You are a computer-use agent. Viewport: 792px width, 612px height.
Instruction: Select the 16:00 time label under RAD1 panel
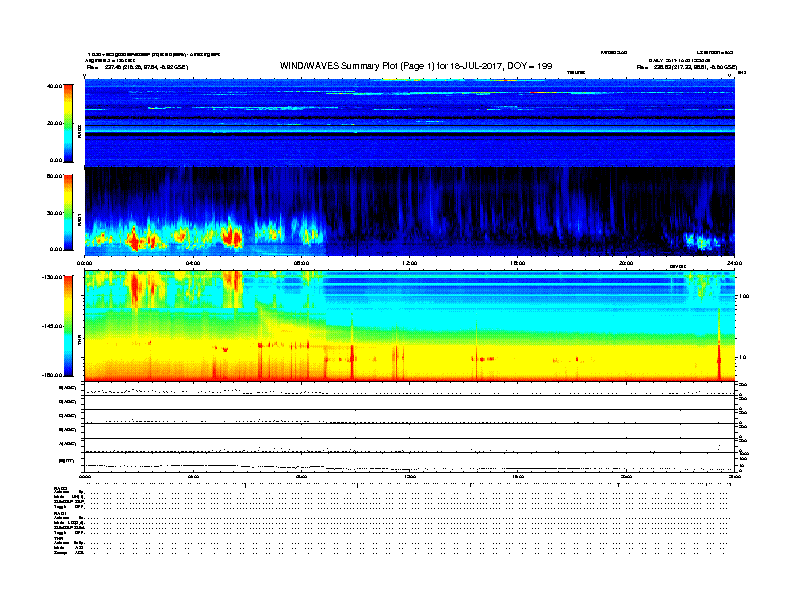coord(517,263)
